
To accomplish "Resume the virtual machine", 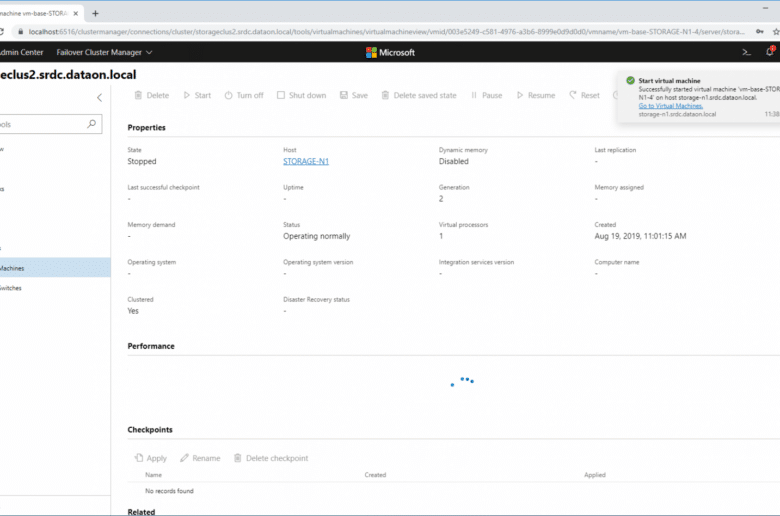I will point(536,95).
